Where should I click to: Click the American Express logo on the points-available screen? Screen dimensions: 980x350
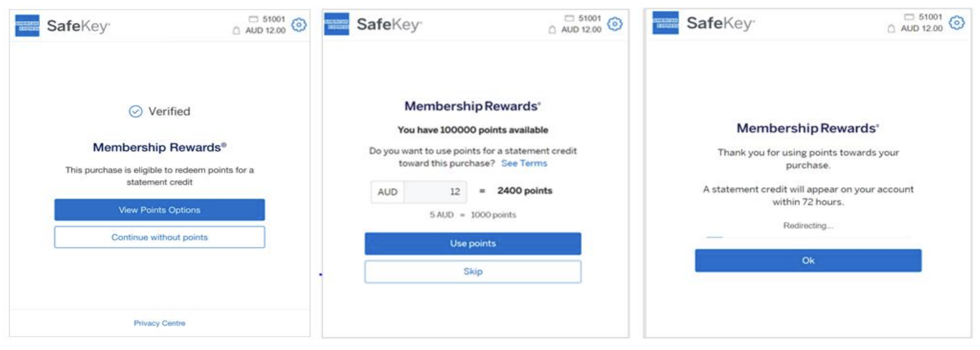pos(336,24)
